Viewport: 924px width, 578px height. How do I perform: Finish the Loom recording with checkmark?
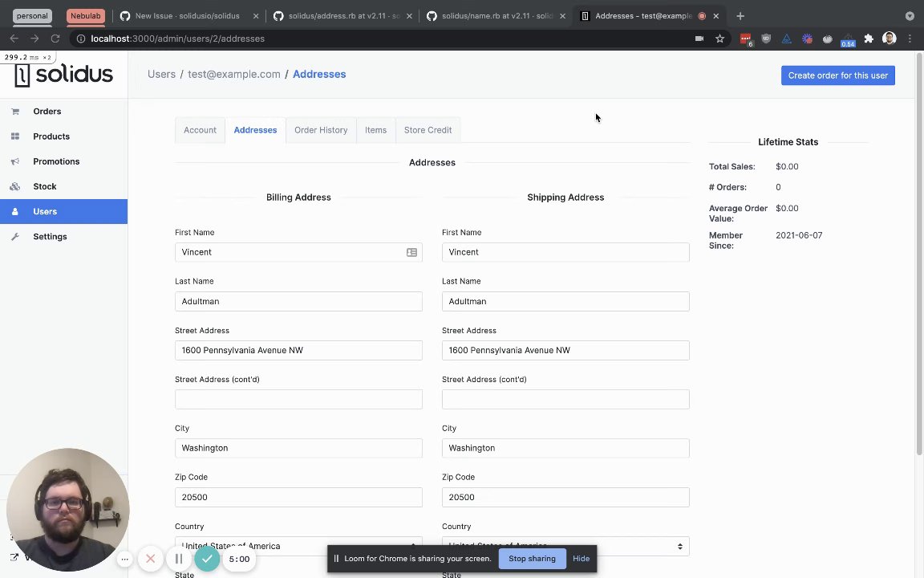pyautogui.click(x=207, y=559)
